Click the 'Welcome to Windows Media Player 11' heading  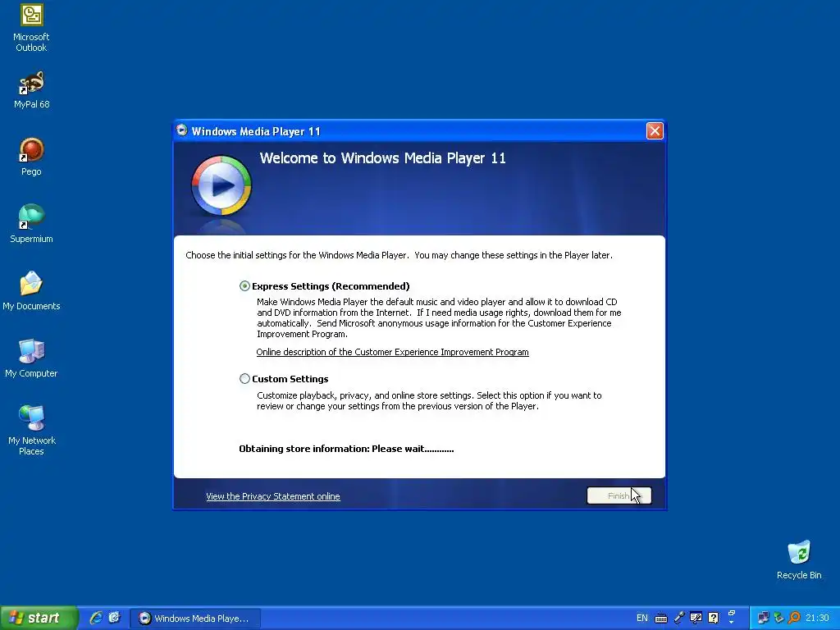(x=382, y=158)
